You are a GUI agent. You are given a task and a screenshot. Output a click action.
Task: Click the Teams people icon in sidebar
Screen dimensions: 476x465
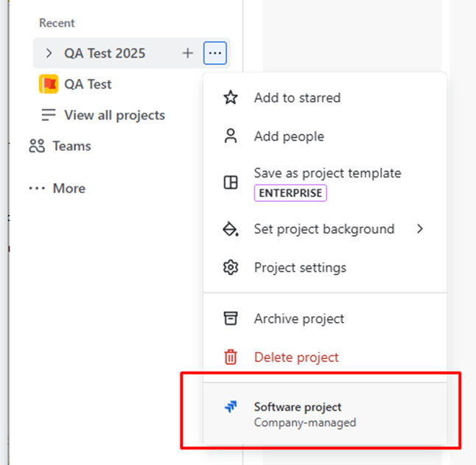tap(37, 146)
